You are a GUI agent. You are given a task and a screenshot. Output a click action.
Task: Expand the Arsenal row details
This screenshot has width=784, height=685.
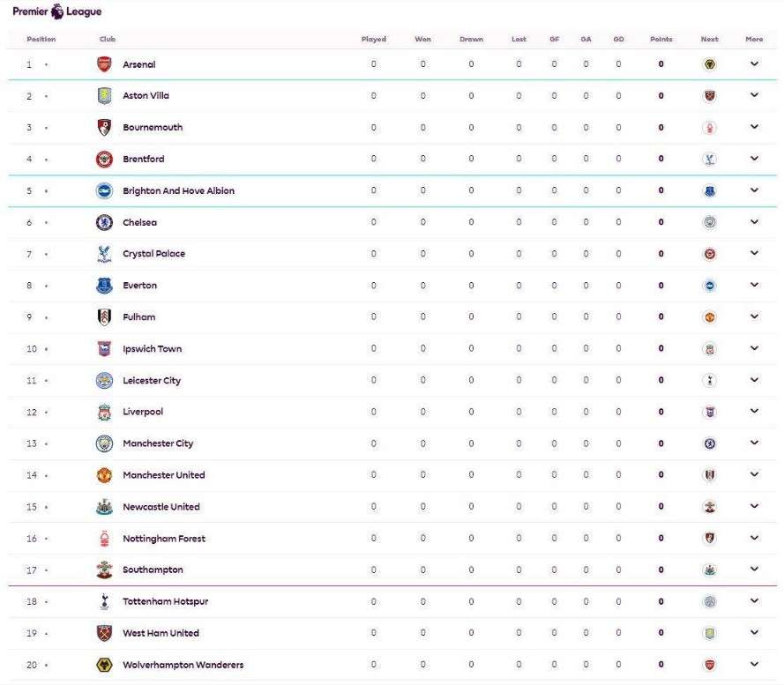click(754, 64)
